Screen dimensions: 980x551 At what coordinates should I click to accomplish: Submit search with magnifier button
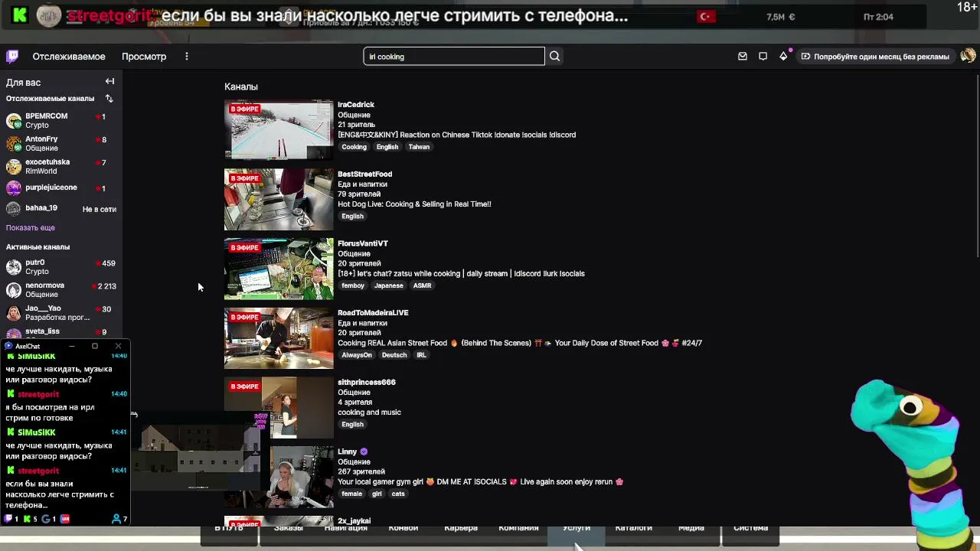coord(554,56)
